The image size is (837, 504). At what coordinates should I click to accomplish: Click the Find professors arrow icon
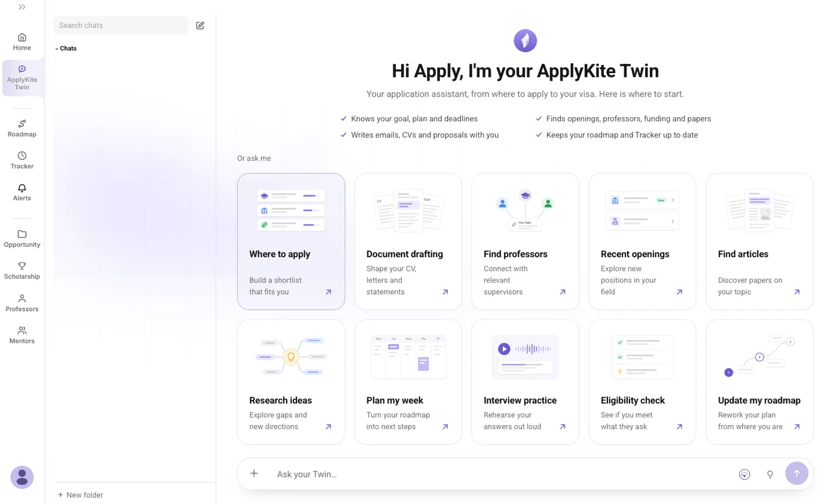point(563,292)
